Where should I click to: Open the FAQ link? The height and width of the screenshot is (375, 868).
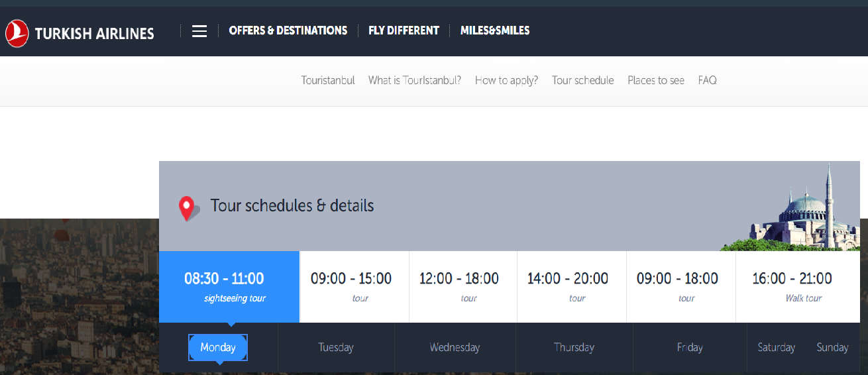point(707,80)
